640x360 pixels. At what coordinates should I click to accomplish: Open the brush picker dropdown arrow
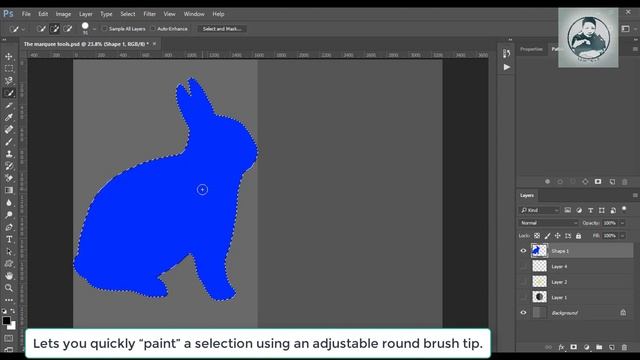point(94,29)
